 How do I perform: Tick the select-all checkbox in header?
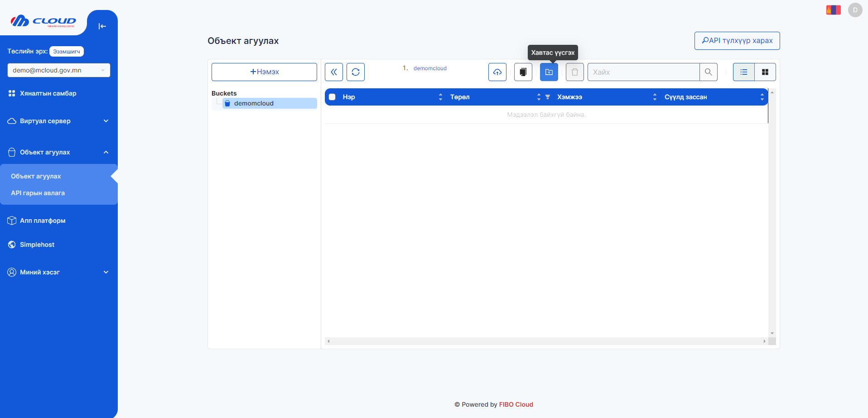(x=332, y=97)
